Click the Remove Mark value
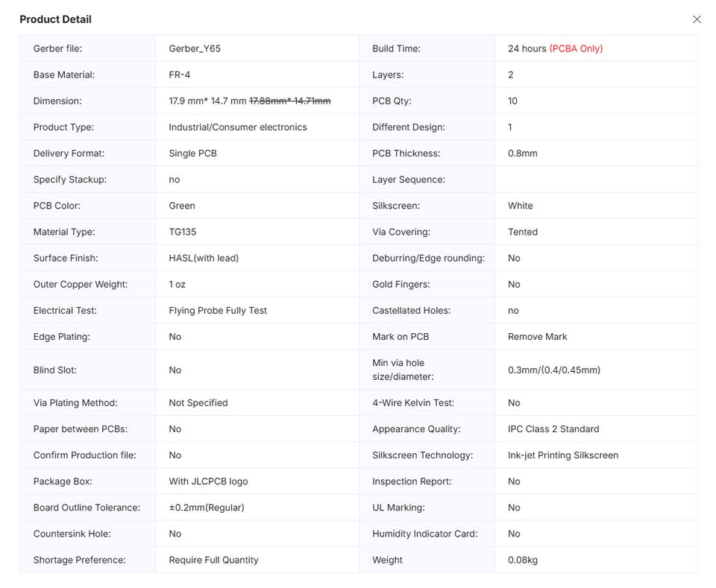Screen dimensions: 716x588 (x=538, y=337)
